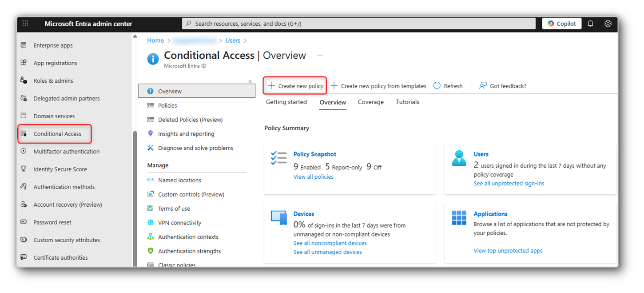Open the ellipsis menu beside the Overview title
This screenshot has width=644, height=293.
coord(320,56)
